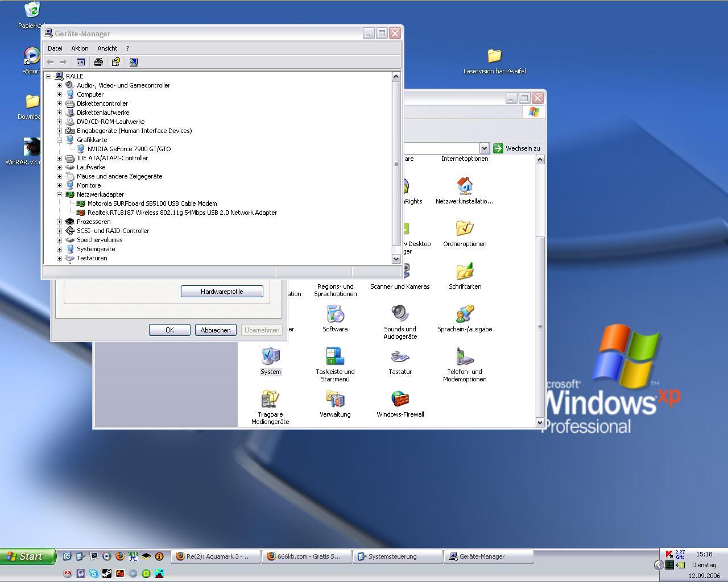
Task: Select the Monitore tree item
Action: tap(88, 185)
